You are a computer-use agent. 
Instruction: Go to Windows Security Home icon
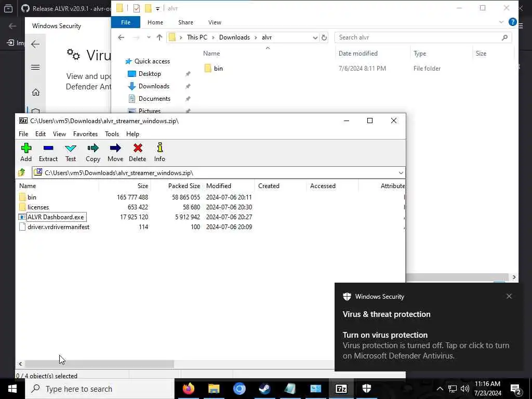tap(36, 92)
